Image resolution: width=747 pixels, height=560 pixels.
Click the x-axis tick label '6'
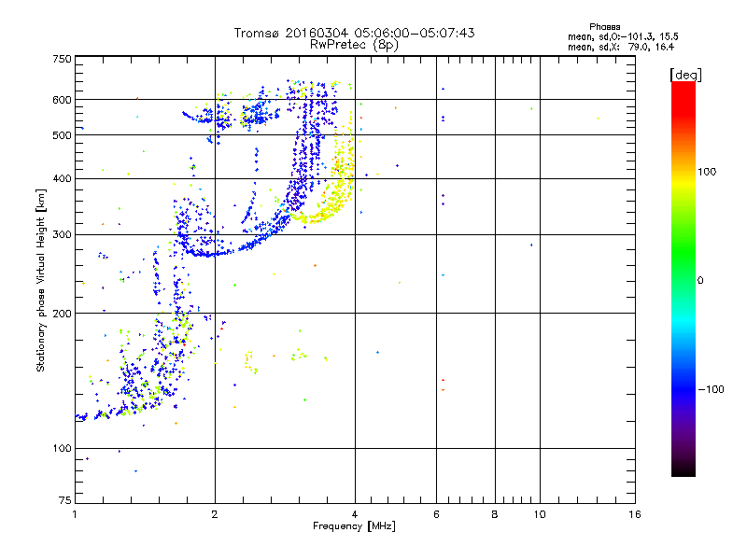436,514
